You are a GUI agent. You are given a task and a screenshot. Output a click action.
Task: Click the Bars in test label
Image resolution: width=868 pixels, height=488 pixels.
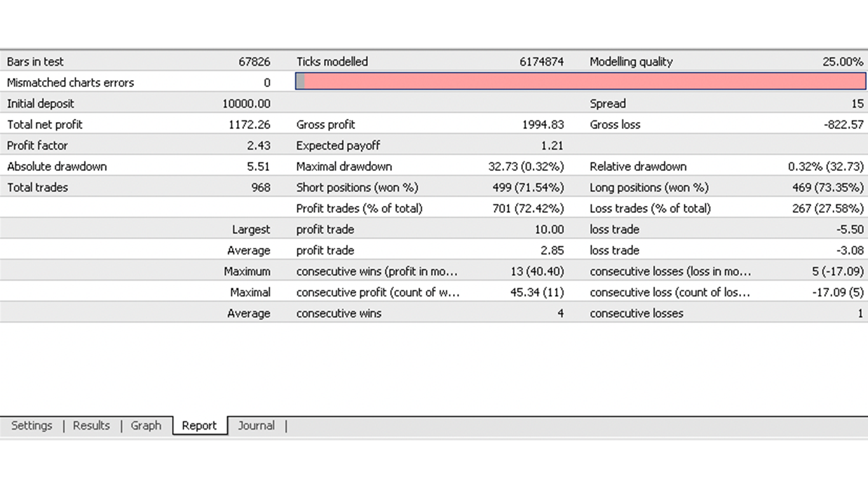(36, 62)
